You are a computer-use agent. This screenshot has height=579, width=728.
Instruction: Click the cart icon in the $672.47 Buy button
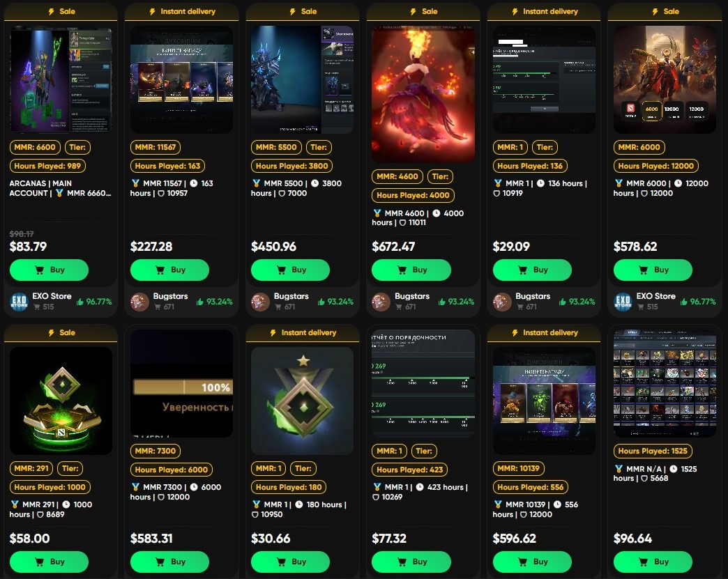click(x=402, y=270)
